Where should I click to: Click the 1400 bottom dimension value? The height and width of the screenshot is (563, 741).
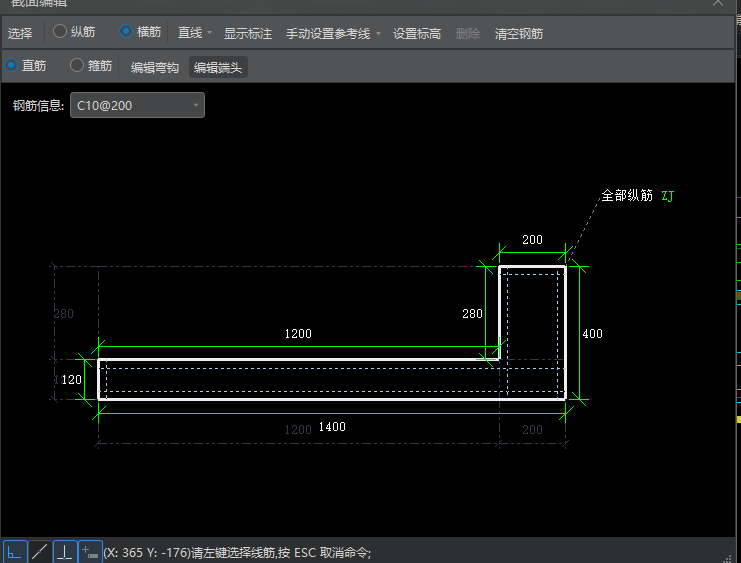[332, 427]
